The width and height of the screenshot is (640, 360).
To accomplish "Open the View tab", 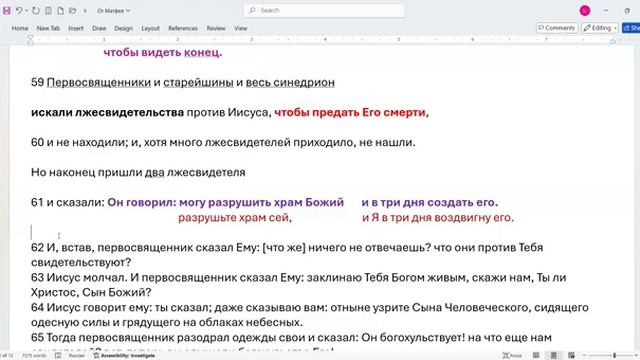I will tap(240, 28).
